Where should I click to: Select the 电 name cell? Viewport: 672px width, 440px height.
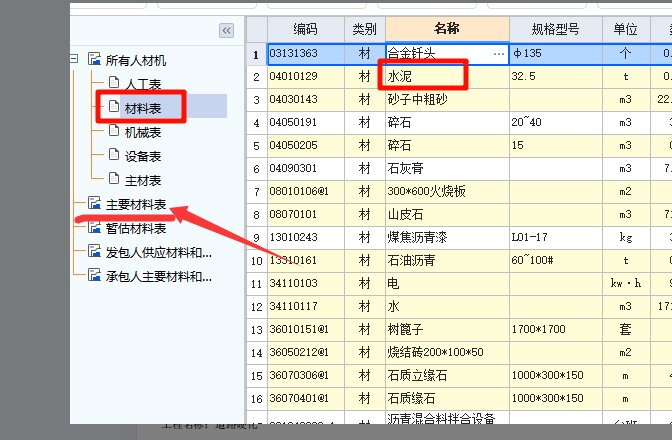pos(447,284)
